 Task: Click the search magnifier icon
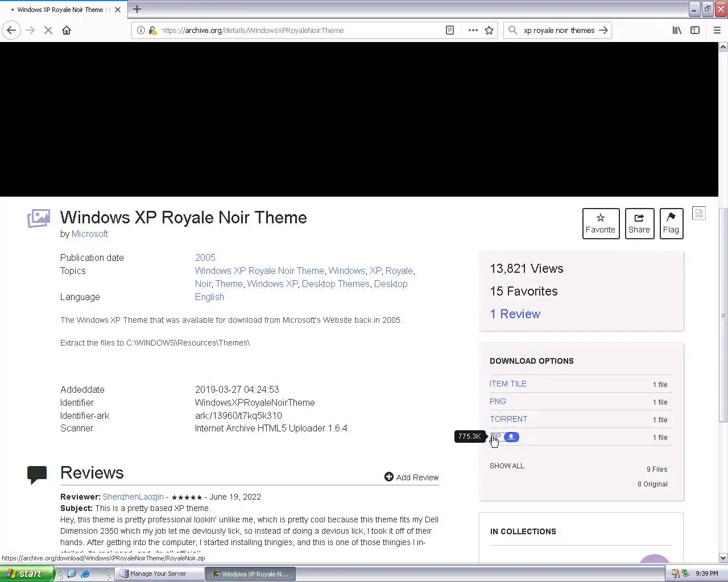click(x=513, y=30)
